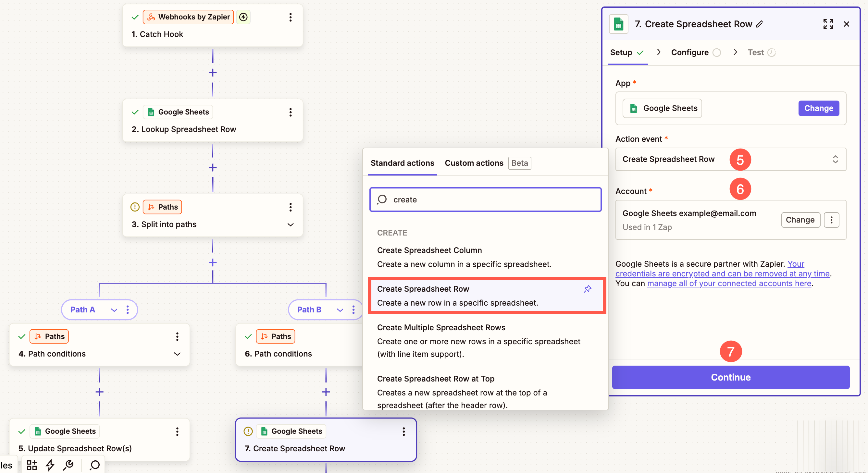The image size is (868, 473).
Task: Click the action search field containing create
Action: tap(485, 199)
